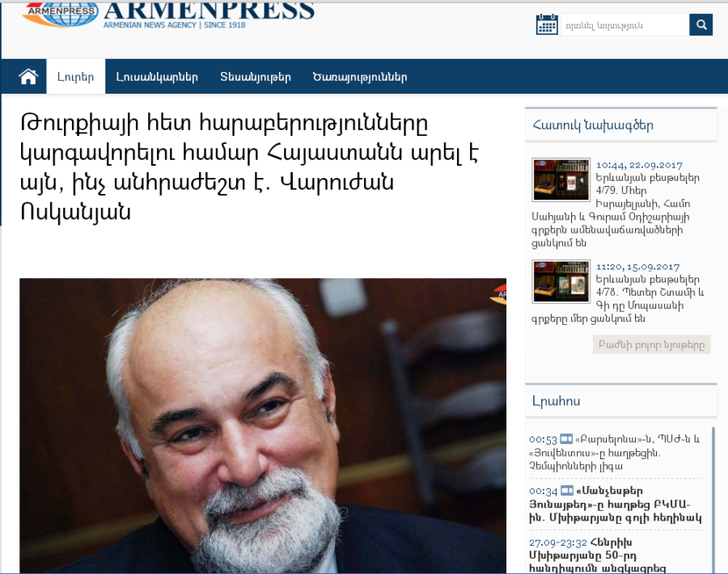The width and height of the screenshot is (728, 574).
Task: Click video icon beside 00:53 news item
Action: coord(566,439)
